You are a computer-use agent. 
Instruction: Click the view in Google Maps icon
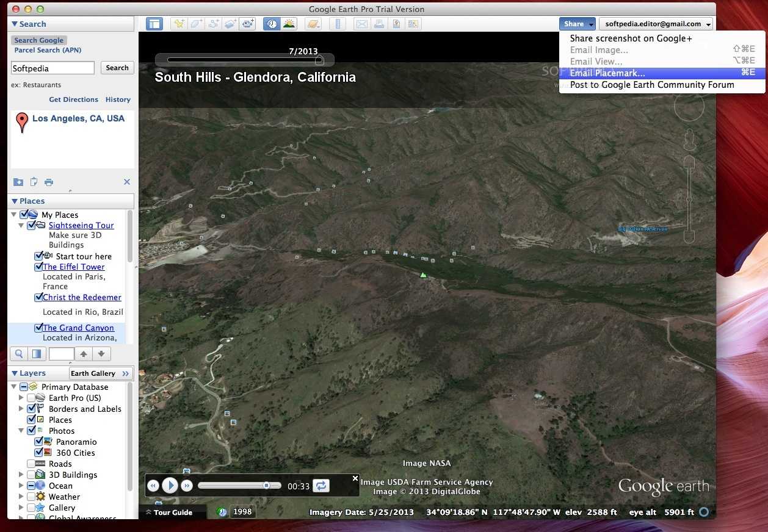click(x=413, y=24)
